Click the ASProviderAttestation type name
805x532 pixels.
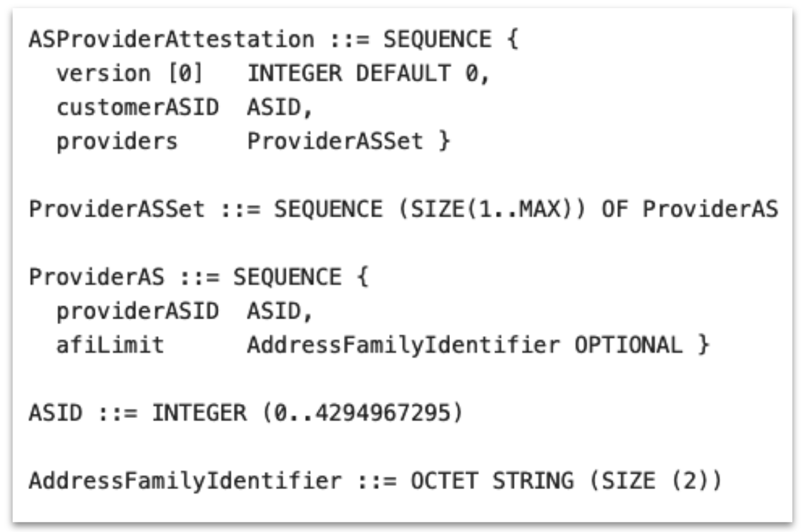pyautogui.click(x=171, y=40)
